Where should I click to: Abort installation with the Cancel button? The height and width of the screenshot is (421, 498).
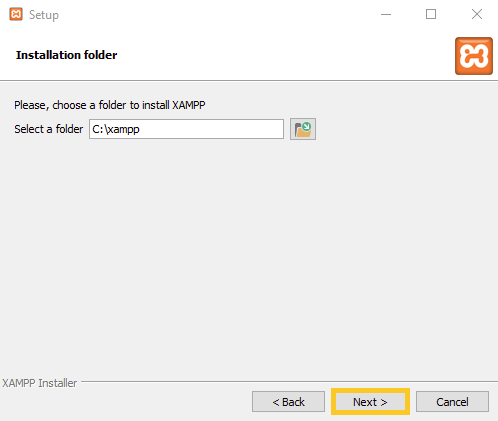(452, 402)
